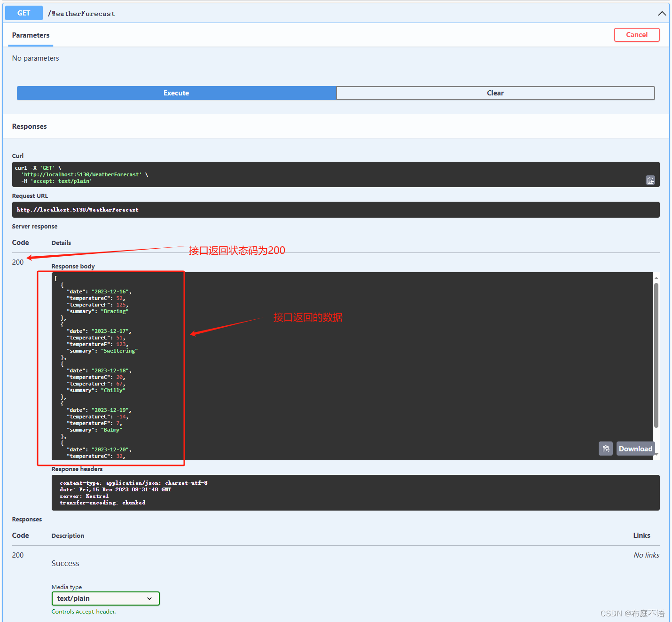The image size is (672, 622).
Task: Switch to the Parameters tab
Action: [31, 35]
